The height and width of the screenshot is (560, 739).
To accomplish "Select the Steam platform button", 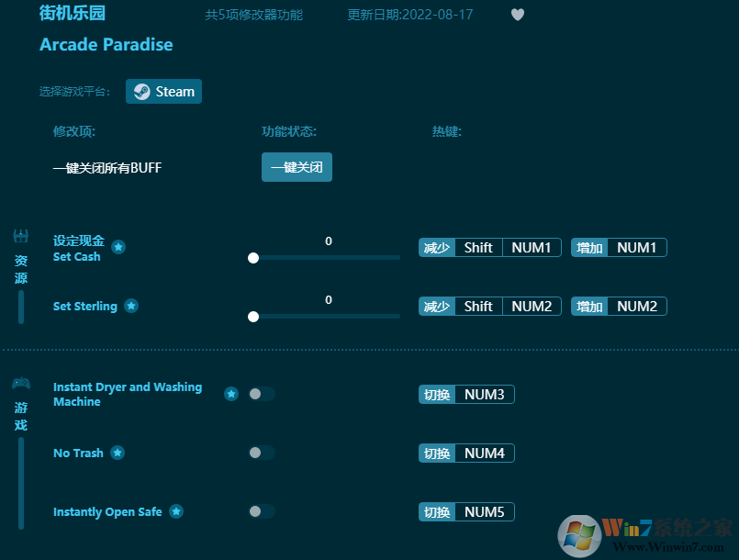I will [163, 92].
